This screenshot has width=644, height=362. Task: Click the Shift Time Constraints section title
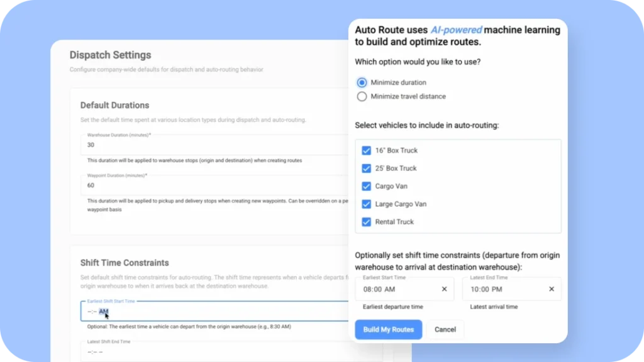pyautogui.click(x=125, y=263)
